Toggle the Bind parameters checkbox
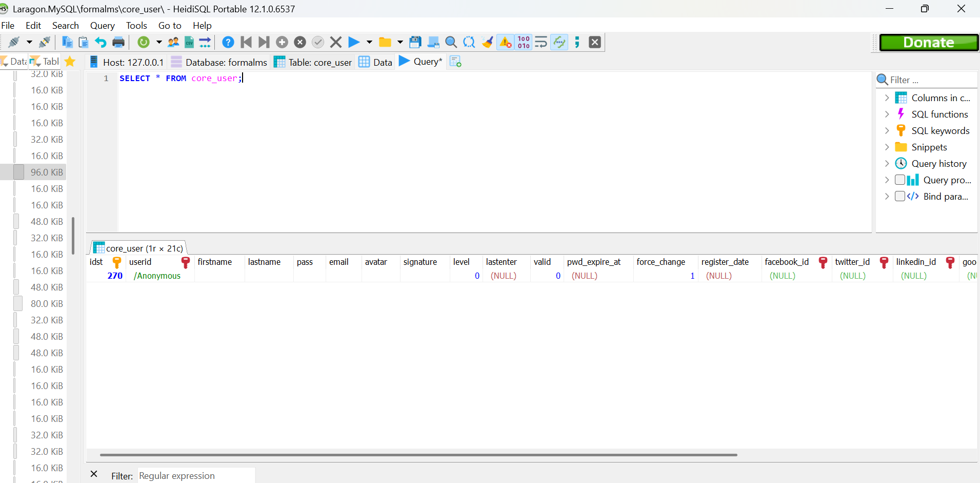 pos(900,197)
